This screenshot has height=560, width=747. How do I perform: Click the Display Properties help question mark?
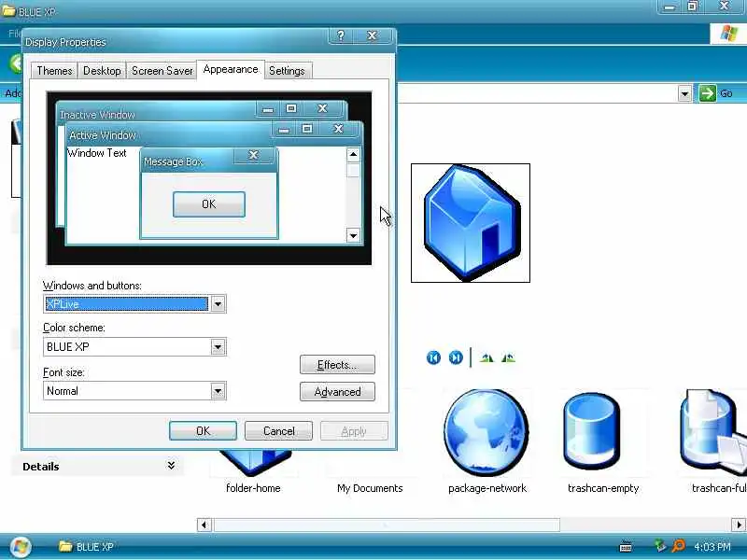pyautogui.click(x=341, y=35)
